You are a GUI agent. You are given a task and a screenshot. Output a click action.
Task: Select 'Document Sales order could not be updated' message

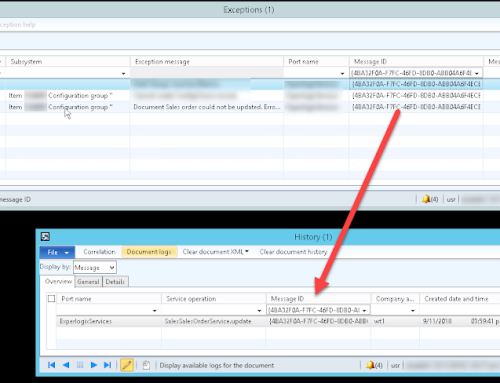207,107
